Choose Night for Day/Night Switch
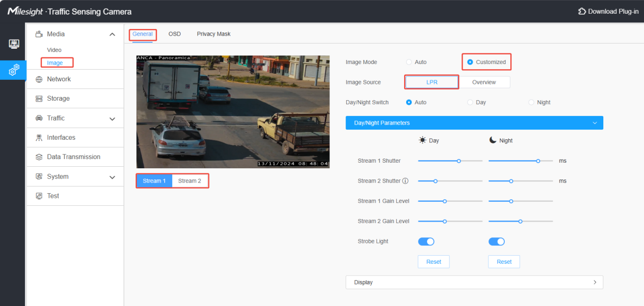Screen dimensions: 644x306 (532, 102)
